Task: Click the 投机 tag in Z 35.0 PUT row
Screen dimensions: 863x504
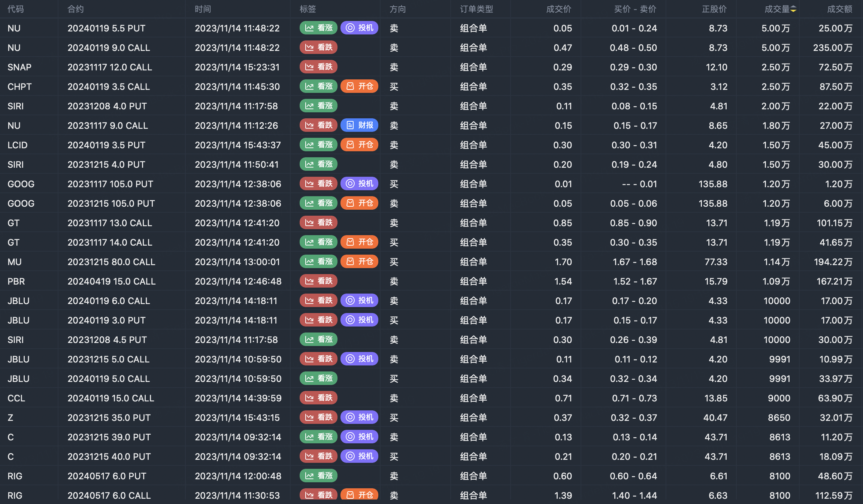Action: click(360, 418)
